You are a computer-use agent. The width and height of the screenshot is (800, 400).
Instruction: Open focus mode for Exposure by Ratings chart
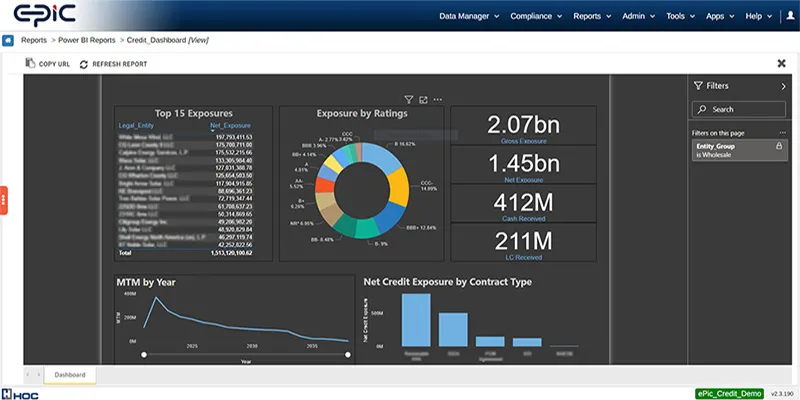click(423, 100)
